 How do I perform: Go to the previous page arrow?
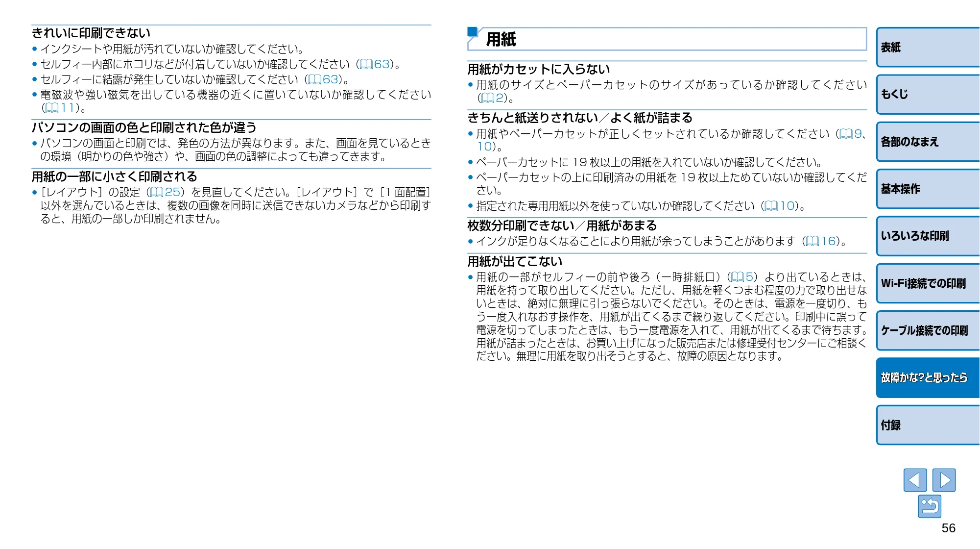(915, 480)
